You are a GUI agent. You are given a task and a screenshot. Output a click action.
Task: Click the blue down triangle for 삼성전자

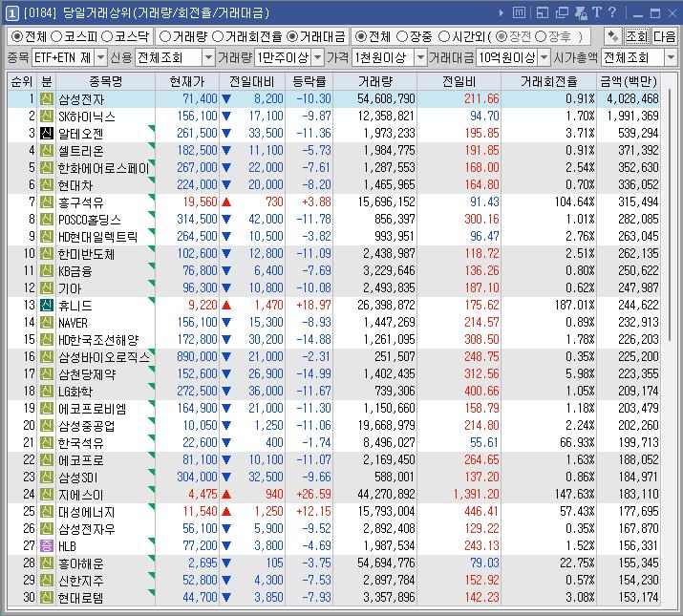pyautogui.click(x=226, y=99)
